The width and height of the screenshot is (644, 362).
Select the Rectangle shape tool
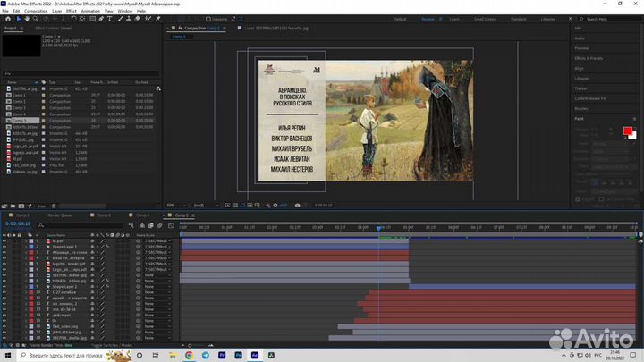click(93, 19)
